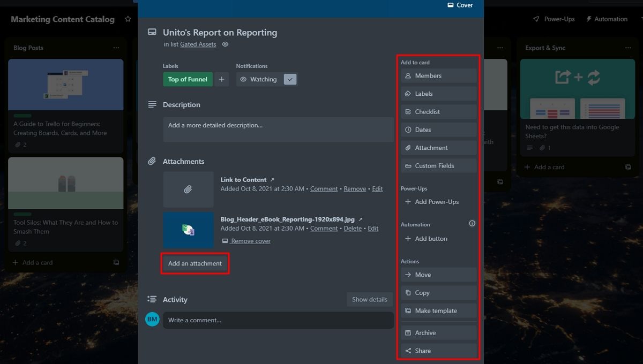Select the Top of Funnel green label
The width and height of the screenshot is (643, 364).
click(188, 79)
